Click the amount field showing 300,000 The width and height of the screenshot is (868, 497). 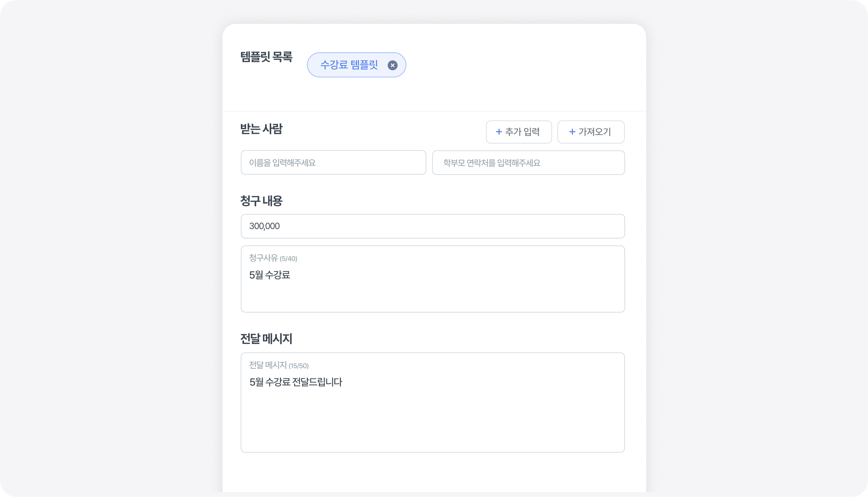point(432,226)
